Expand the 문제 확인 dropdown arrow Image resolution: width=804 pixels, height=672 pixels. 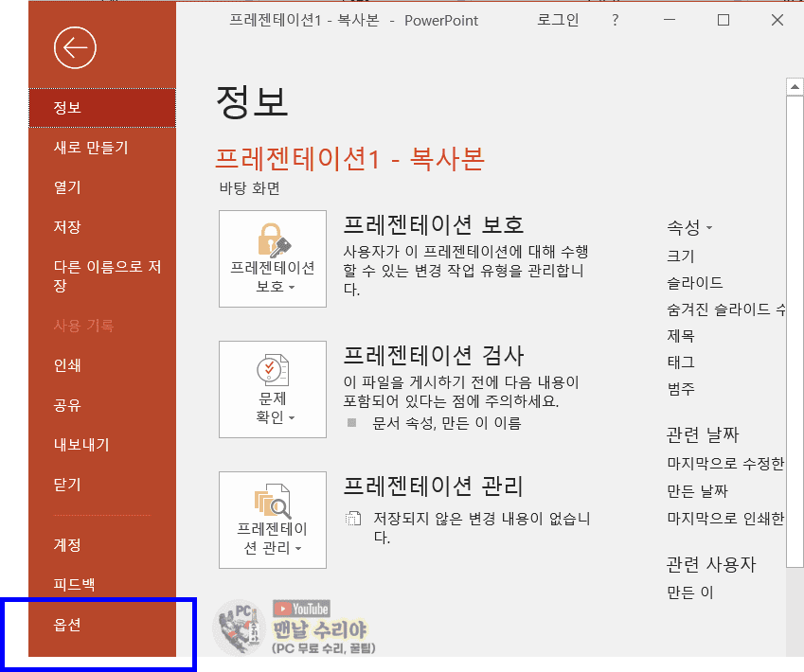[292, 418]
